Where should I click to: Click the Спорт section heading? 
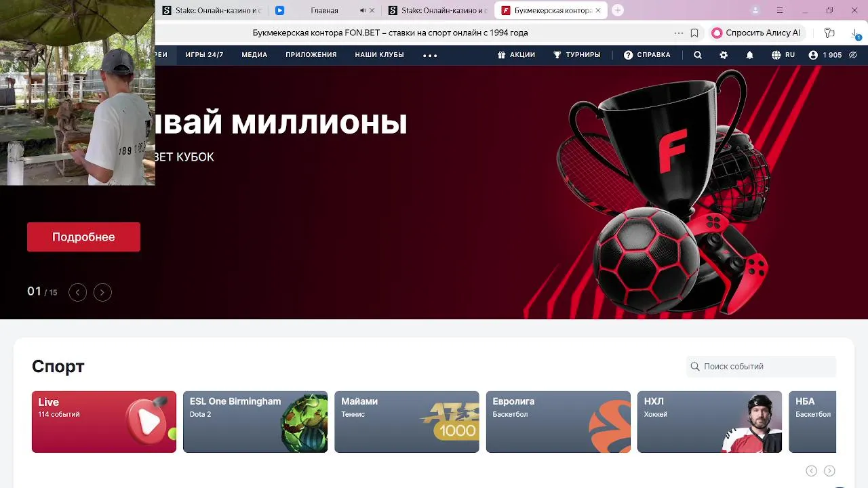pos(58,367)
